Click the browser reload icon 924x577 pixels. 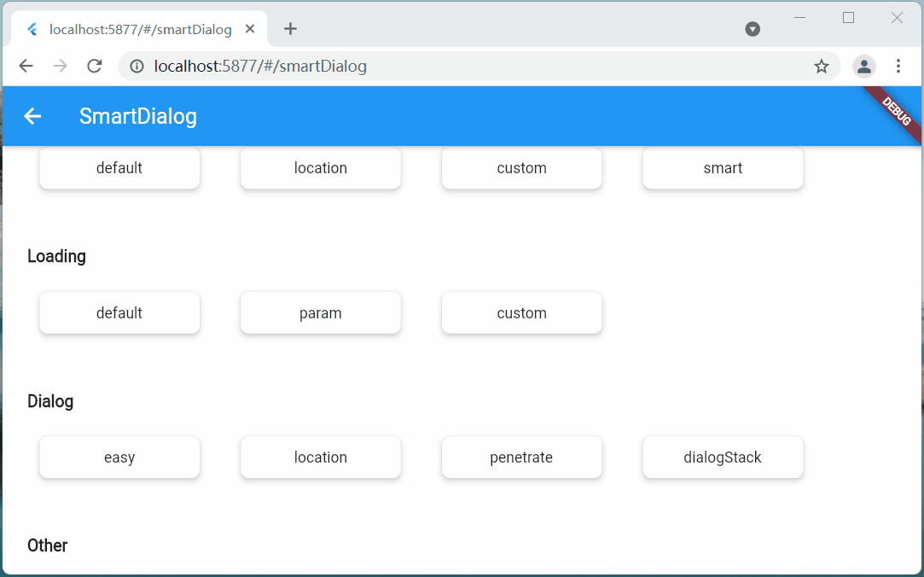[x=94, y=66]
